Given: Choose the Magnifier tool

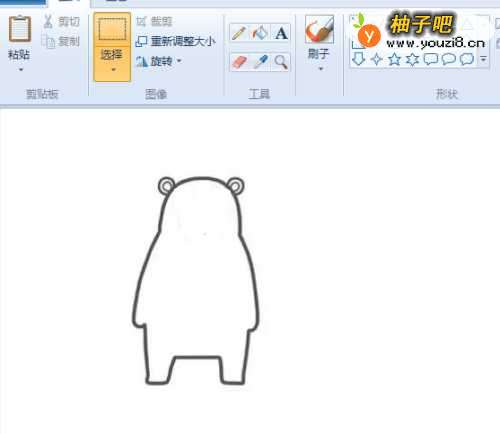Looking at the screenshot, I should 281,62.
